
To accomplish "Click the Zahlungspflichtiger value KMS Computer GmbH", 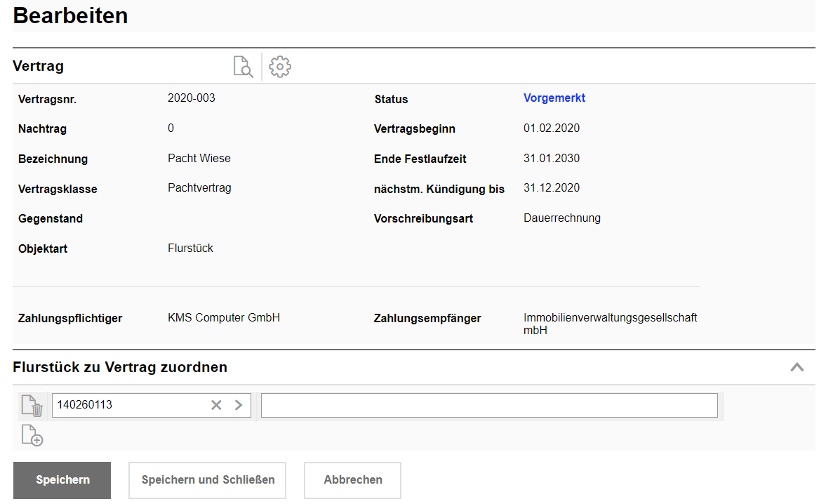I will (223, 317).
